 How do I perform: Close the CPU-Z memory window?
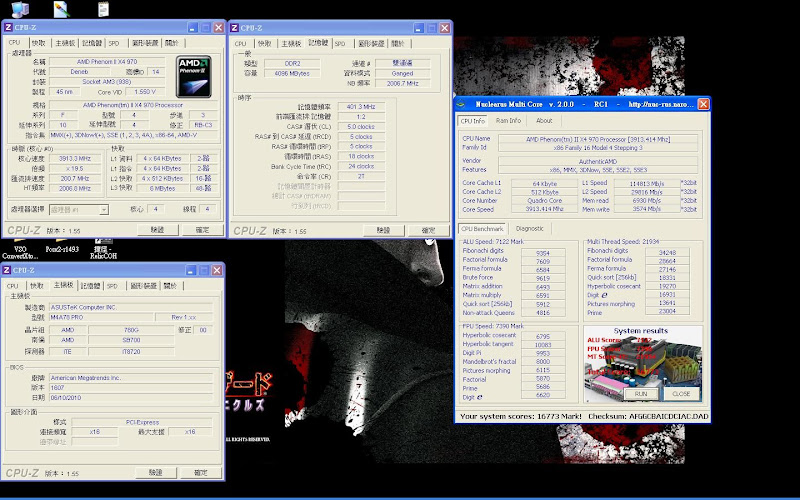pyautogui.click(x=444, y=28)
